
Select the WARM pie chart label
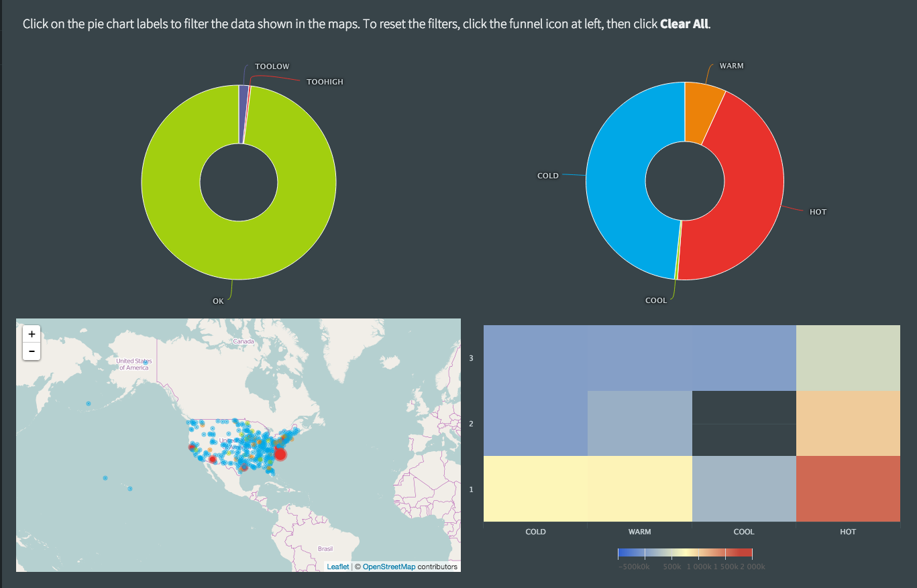point(731,66)
